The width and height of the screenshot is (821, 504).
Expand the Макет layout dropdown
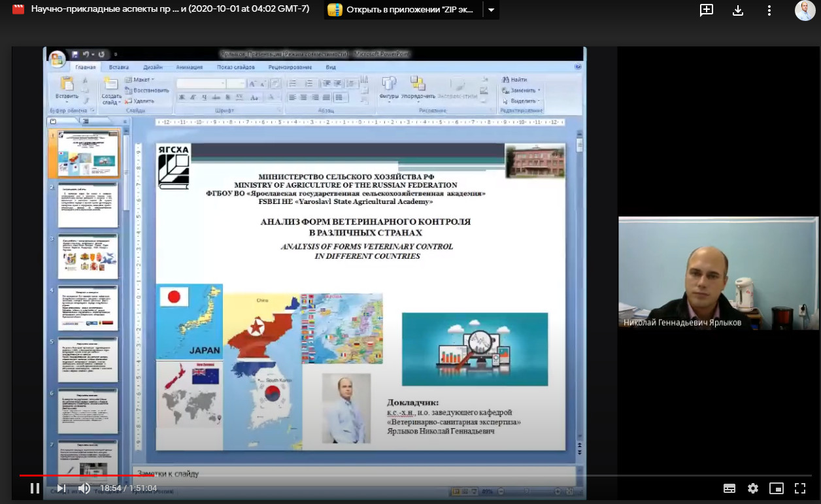point(140,80)
